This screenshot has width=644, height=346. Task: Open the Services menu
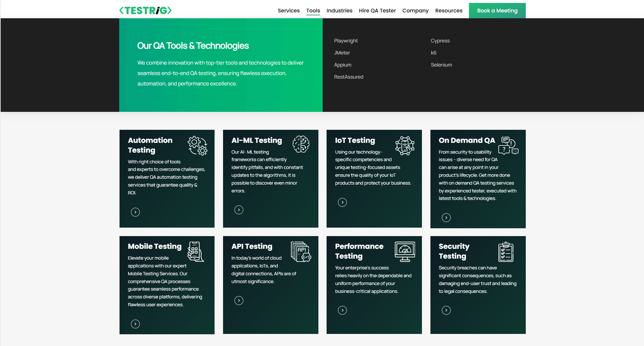tap(289, 10)
